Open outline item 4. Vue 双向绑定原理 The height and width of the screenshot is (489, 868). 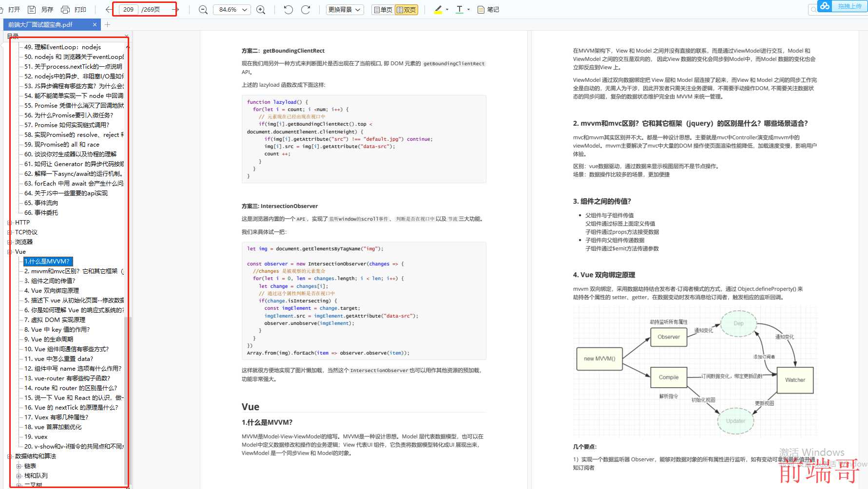click(x=52, y=291)
